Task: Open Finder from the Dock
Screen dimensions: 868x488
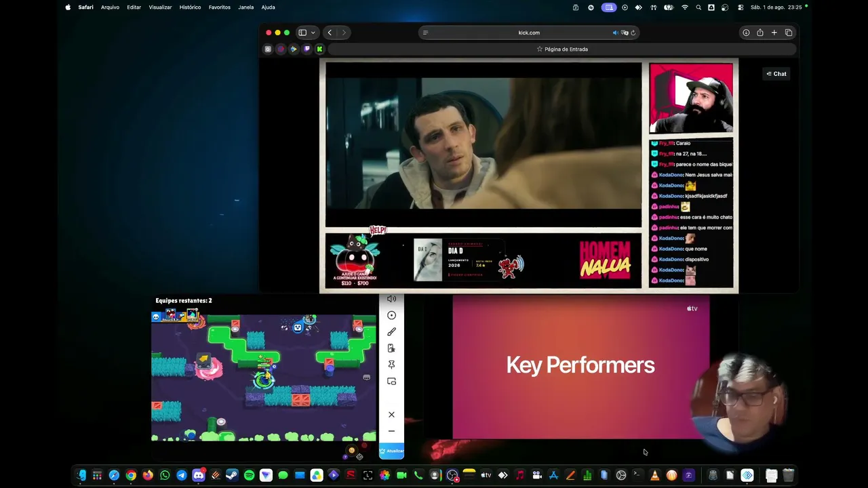Action: pos(81,475)
